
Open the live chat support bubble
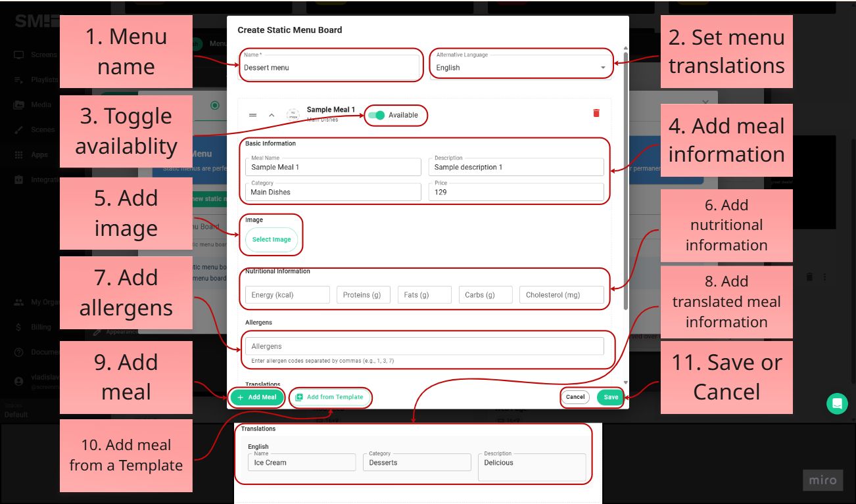[837, 403]
